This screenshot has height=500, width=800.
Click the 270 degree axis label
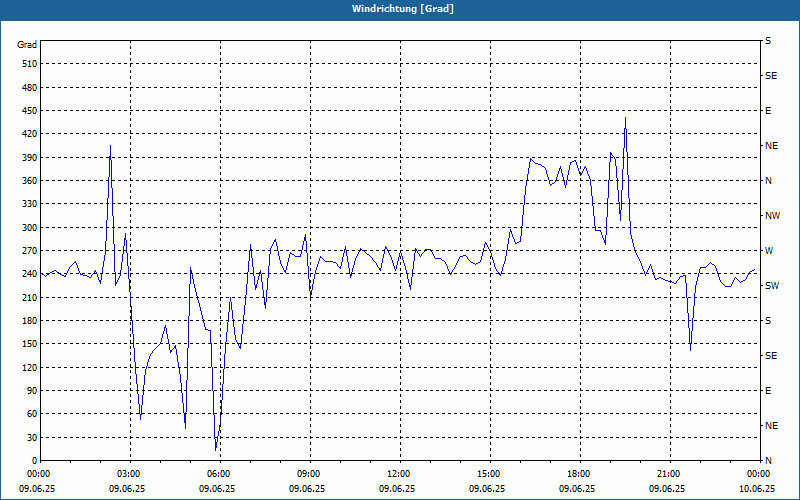(30, 251)
